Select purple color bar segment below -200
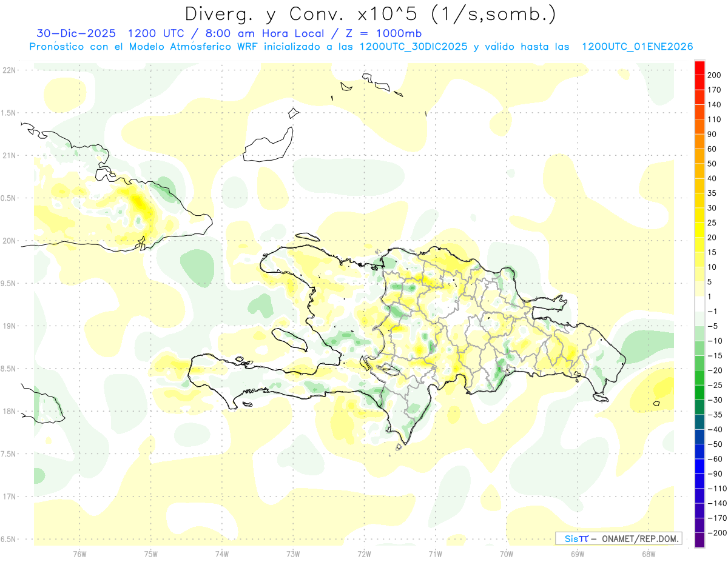This screenshot has height=562, width=728. [x=699, y=540]
